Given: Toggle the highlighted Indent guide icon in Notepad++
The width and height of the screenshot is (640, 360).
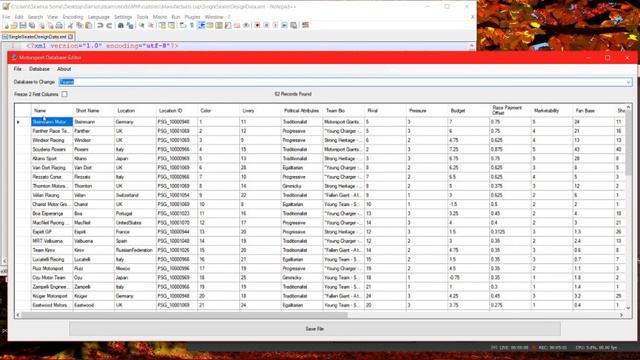Looking at the screenshot, I should click(x=201, y=25).
